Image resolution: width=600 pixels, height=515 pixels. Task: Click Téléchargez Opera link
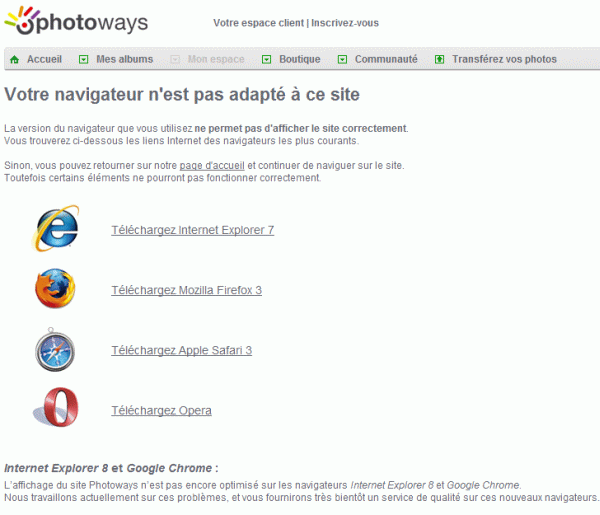pos(161,411)
